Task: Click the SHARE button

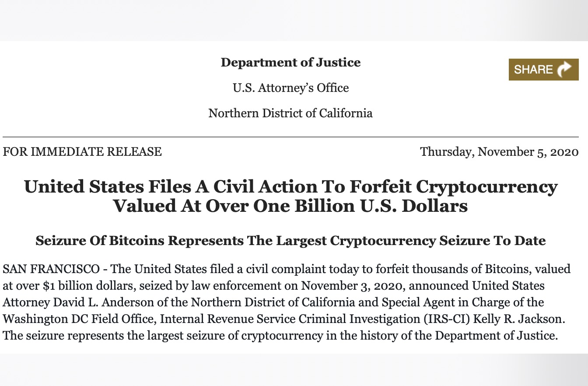Action: 543,70
